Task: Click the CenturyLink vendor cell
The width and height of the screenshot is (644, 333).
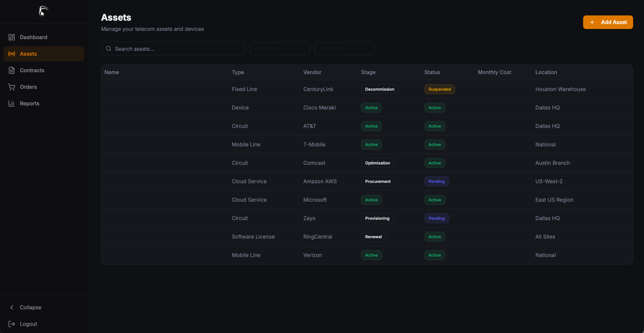Action: (x=318, y=89)
